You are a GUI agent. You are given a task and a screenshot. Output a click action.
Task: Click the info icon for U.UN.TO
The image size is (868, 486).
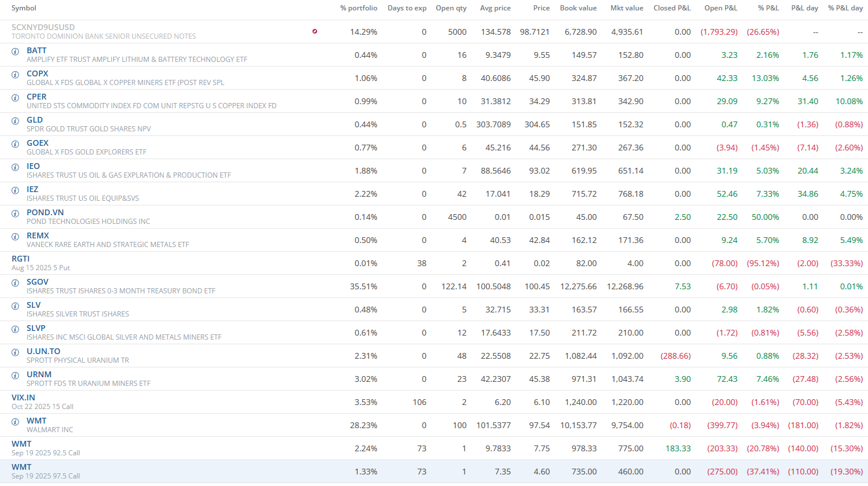pos(16,352)
